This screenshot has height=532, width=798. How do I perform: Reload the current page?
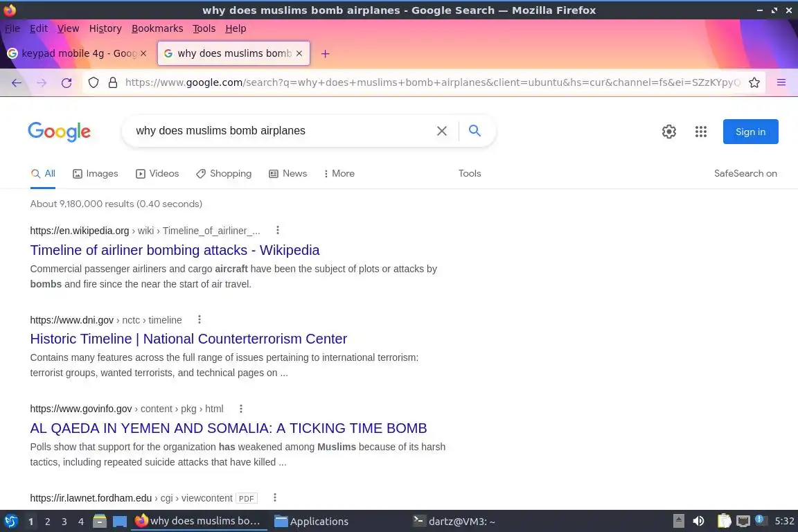point(66,82)
